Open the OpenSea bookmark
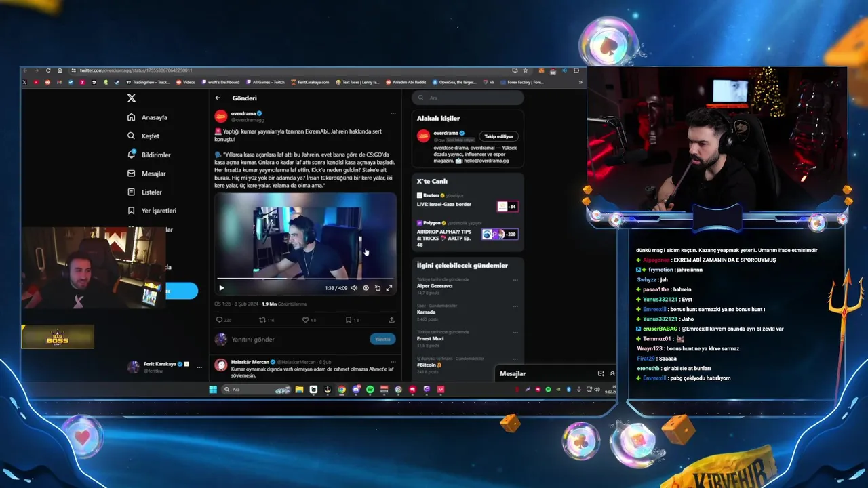 click(454, 82)
